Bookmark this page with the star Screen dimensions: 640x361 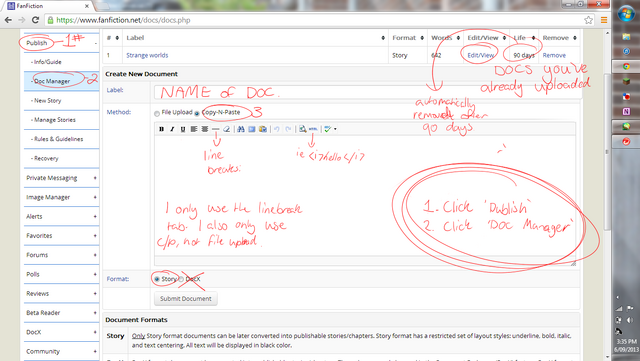pyautogui.click(x=588, y=20)
